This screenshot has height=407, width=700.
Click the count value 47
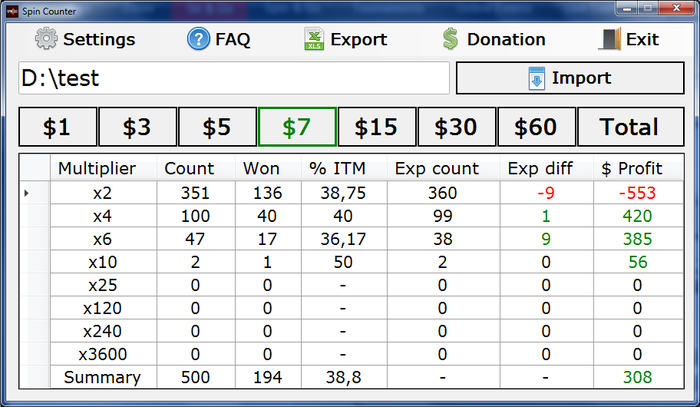click(195, 239)
